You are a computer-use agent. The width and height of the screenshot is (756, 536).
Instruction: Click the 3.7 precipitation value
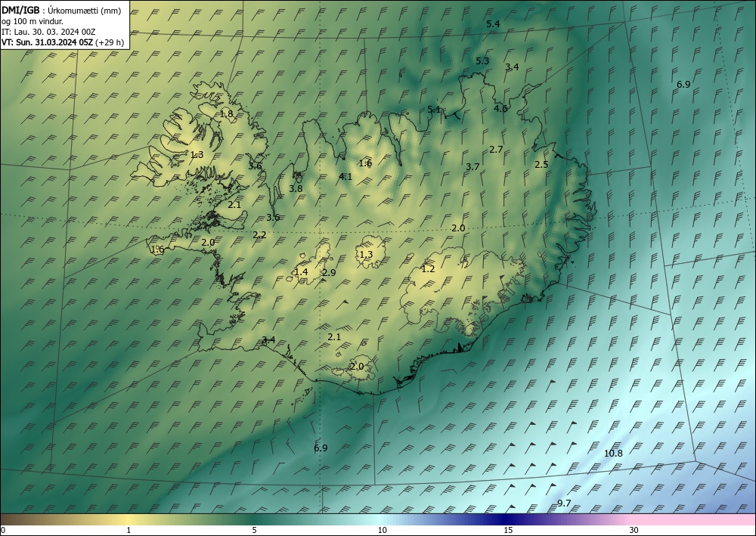click(472, 166)
